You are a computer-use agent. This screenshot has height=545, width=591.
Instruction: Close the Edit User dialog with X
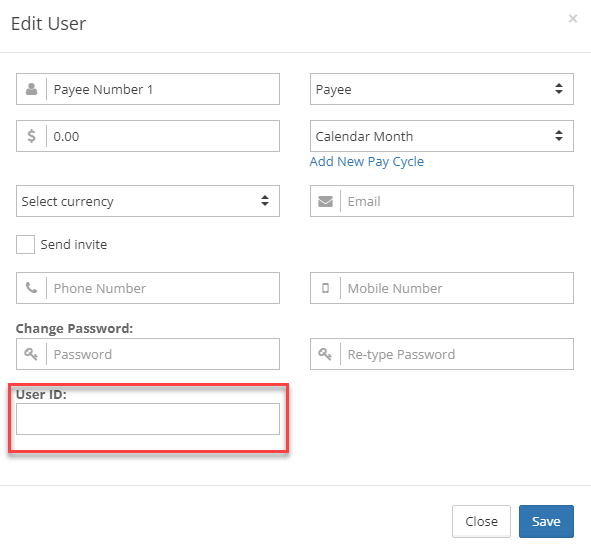click(573, 18)
